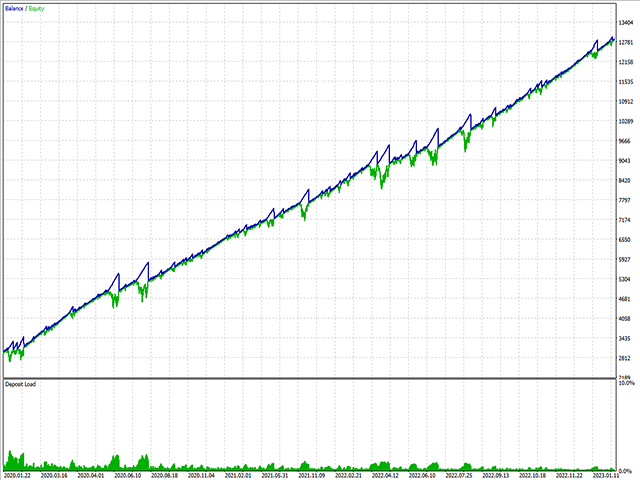This screenshot has width=640, height=480.
Task: Click the 5304 axis value
Action: point(627,279)
